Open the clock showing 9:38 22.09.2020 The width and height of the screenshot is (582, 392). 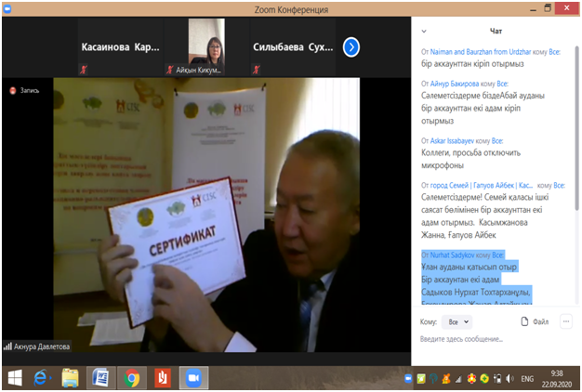click(556, 379)
